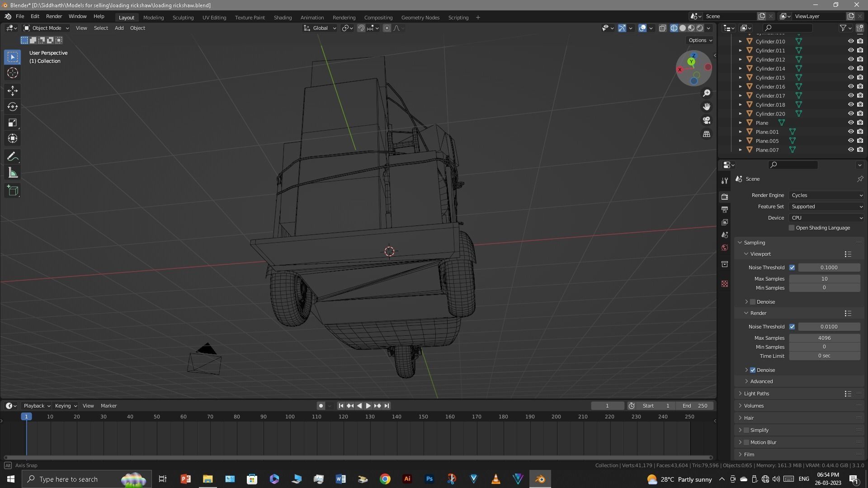The image size is (868, 488).
Task: Open the viewport Options button
Action: coord(700,40)
